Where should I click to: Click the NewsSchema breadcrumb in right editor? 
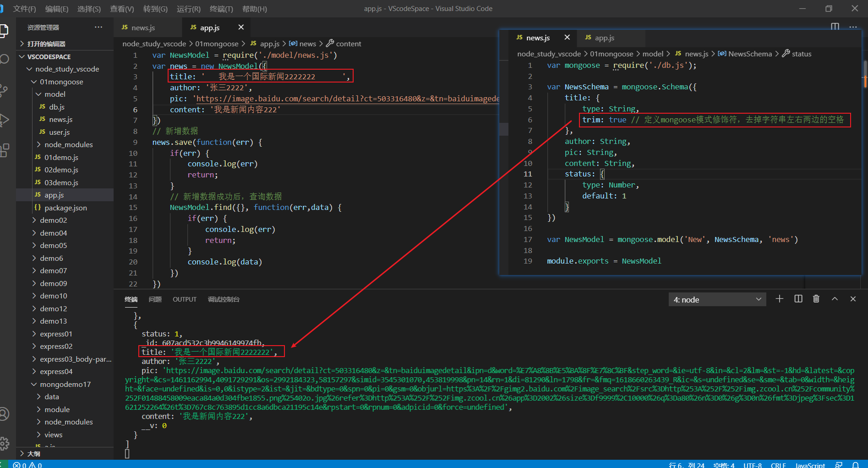click(750, 54)
